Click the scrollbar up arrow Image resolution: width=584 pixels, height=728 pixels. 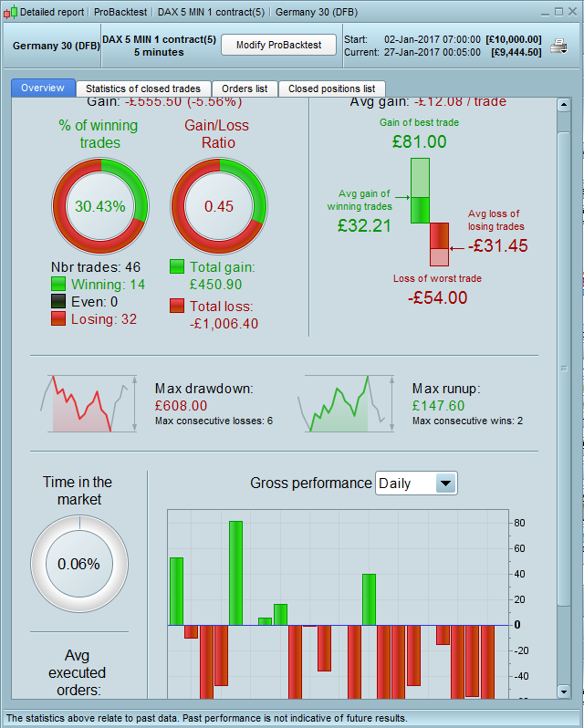[564, 105]
